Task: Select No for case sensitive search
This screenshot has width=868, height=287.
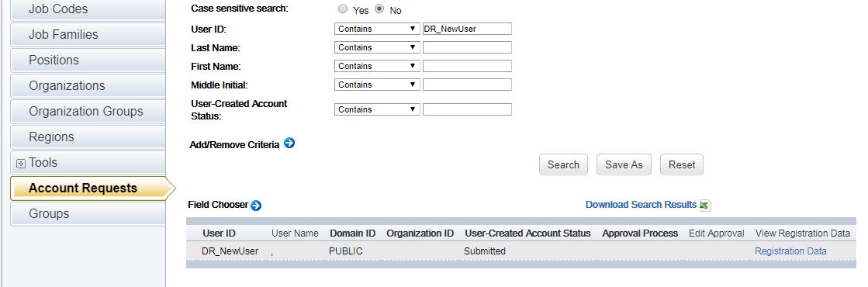Action: (x=379, y=9)
